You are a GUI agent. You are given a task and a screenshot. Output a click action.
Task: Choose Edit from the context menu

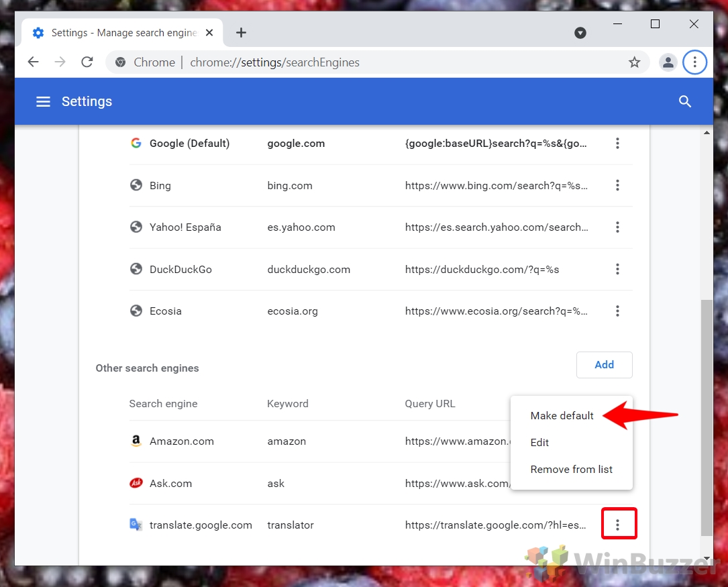[539, 443]
